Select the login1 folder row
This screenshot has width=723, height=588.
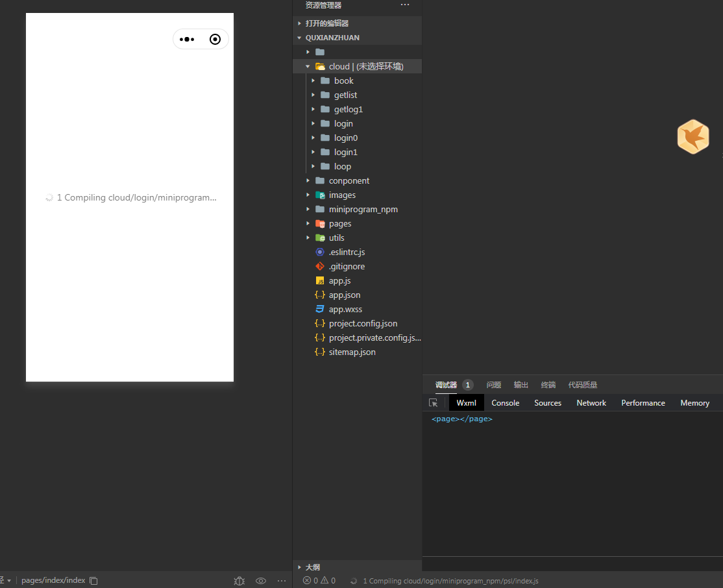click(x=358, y=152)
